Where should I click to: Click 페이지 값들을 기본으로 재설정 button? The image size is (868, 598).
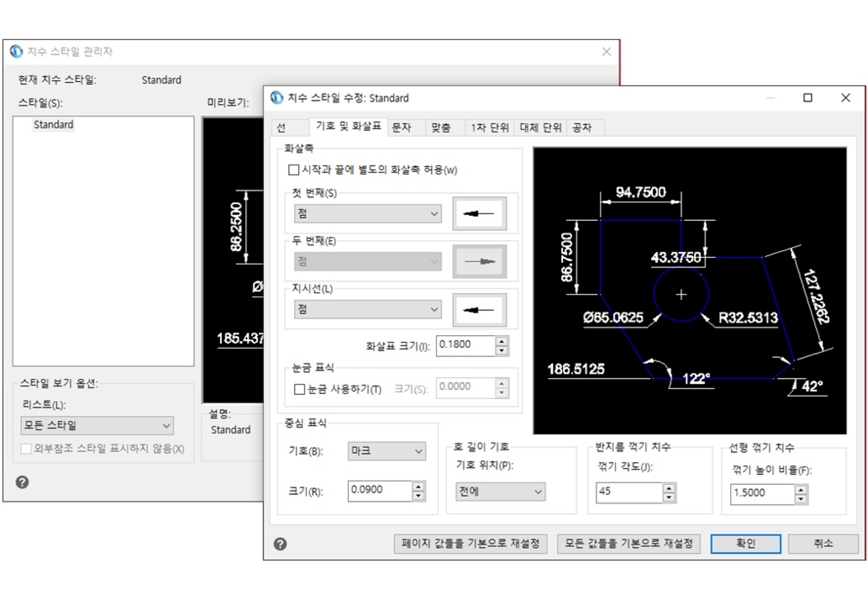tap(470, 543)
